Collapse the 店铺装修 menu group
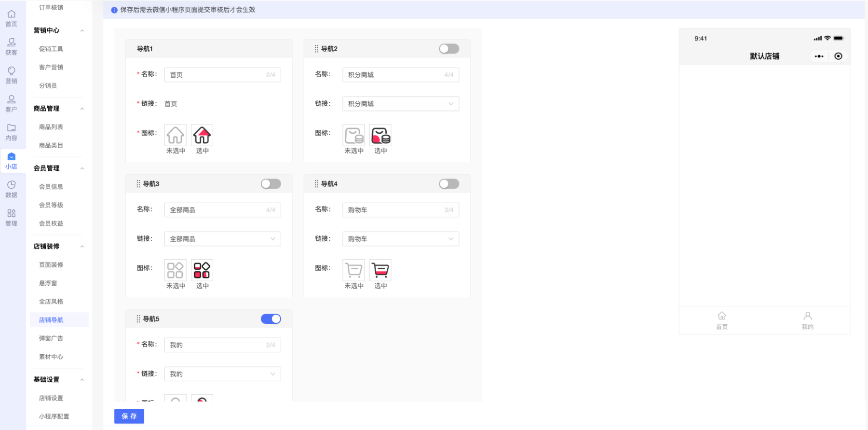The height and width of the screenshot is (430, 868). click(x=82, y=247)
